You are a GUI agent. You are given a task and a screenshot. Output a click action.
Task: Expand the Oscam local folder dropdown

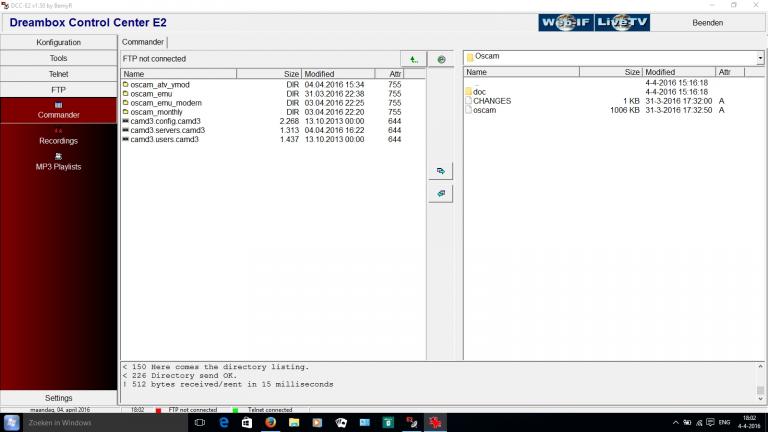(x=759, y=59)
